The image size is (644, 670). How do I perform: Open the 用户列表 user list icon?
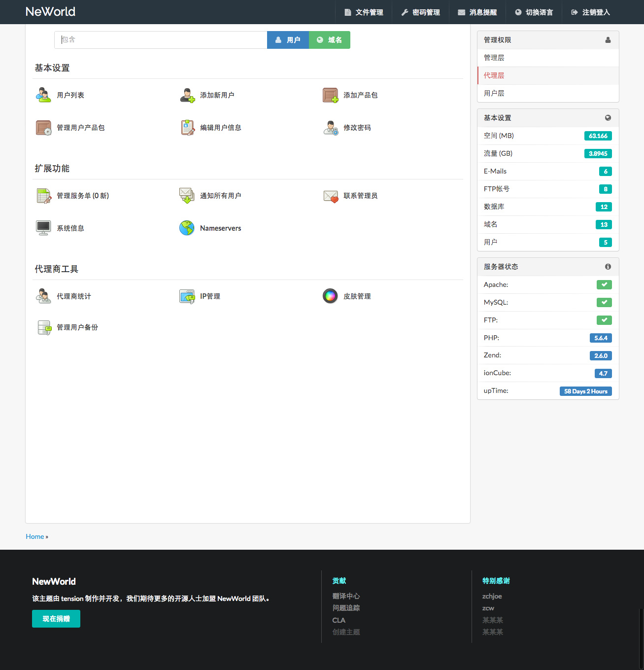click(43, 95)
